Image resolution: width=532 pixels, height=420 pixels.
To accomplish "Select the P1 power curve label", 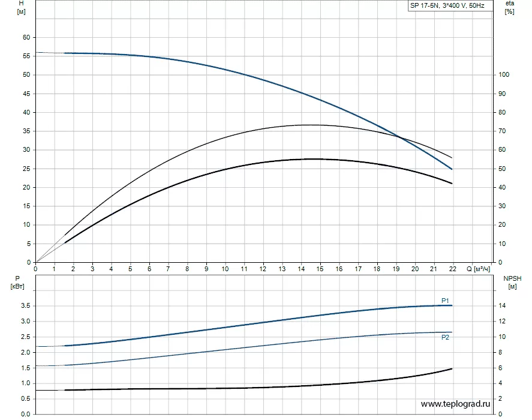I will pos(446,300).
